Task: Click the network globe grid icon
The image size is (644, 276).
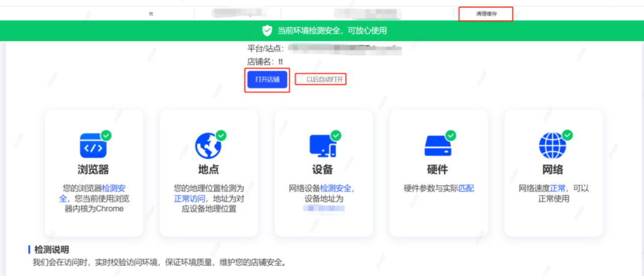Action: coord(552,146)
